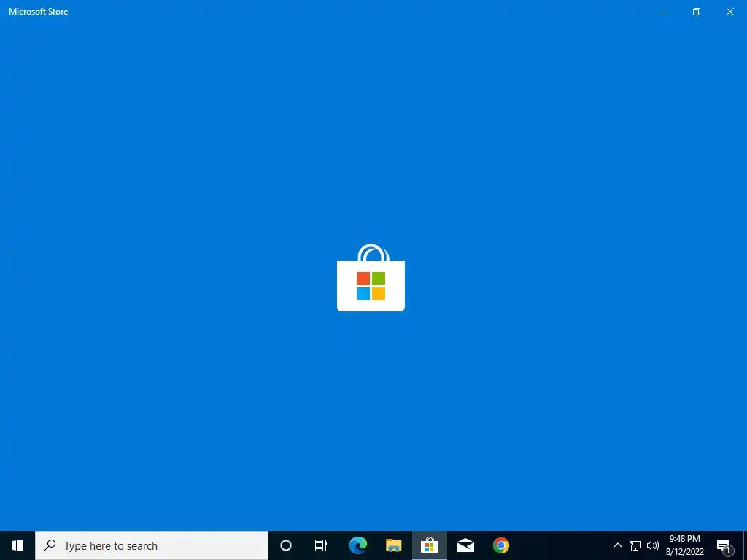
Task: Select Microsoft Store taskbar icon
Action: 429,545
